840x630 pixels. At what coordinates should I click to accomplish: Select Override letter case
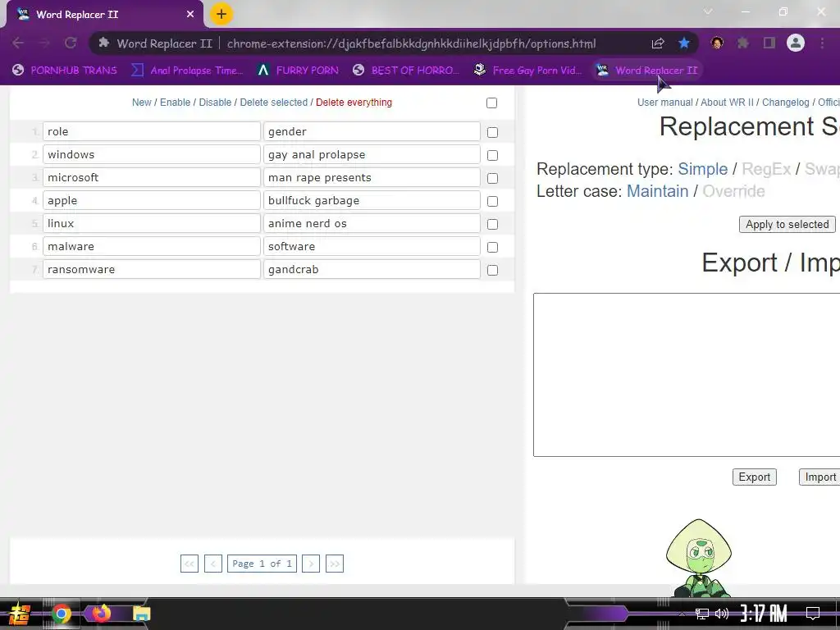click(x=733, y=191)
